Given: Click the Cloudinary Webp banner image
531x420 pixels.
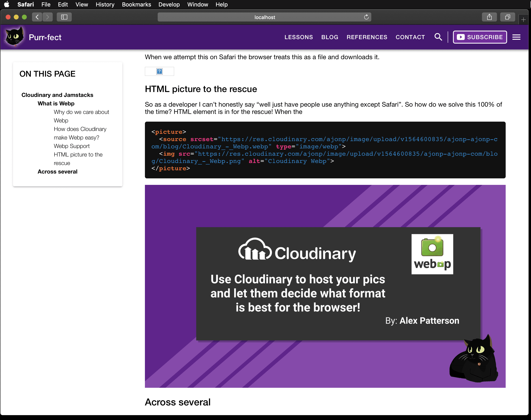Looking at the screenshot, I should click(325, 286).
